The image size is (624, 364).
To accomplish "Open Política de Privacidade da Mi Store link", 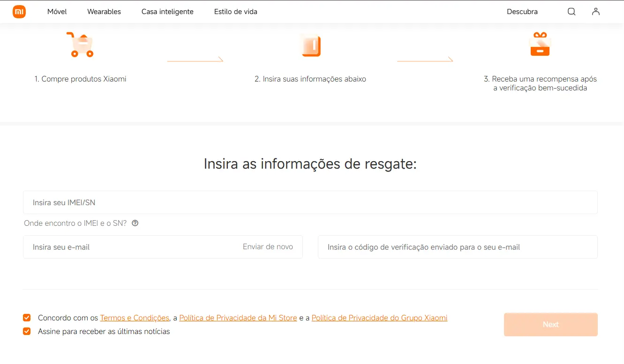I will tap(238, 318).
